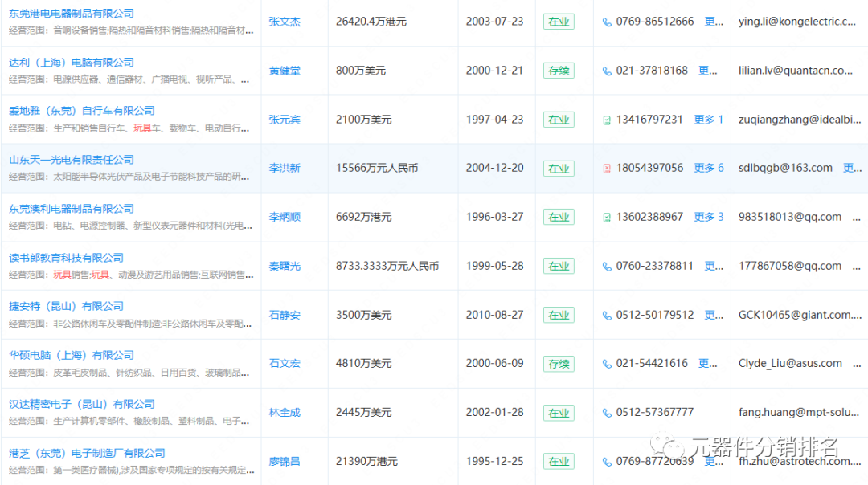
Task: Expand 更多 3 phones for 李炳顺 row
Action: (x=709, y=217)
